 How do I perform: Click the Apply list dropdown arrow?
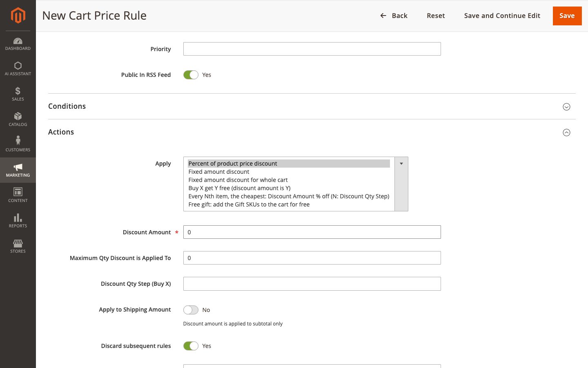pyautogui.click(x=401, y=164)
